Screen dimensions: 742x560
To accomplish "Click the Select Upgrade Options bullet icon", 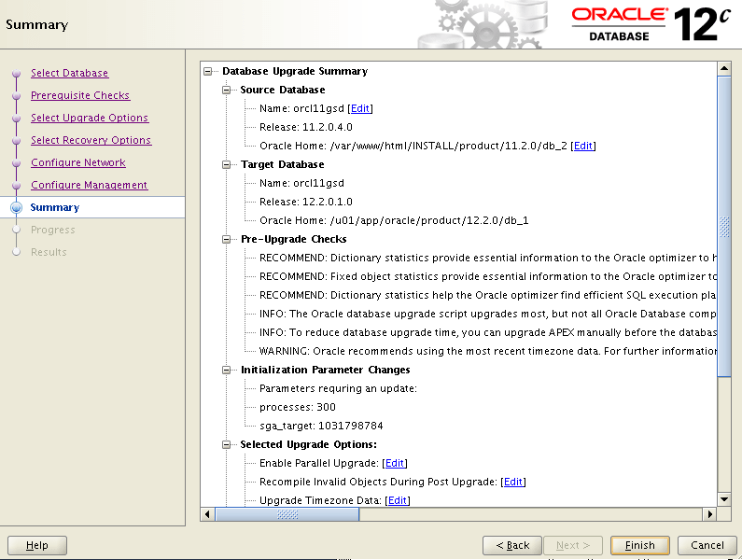I will point(17,119).
